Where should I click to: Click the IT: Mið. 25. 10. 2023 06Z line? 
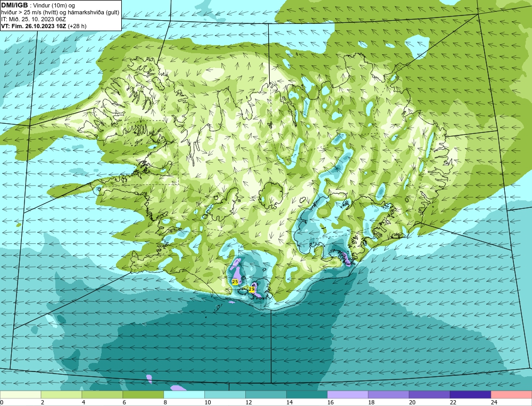point(33,19)
